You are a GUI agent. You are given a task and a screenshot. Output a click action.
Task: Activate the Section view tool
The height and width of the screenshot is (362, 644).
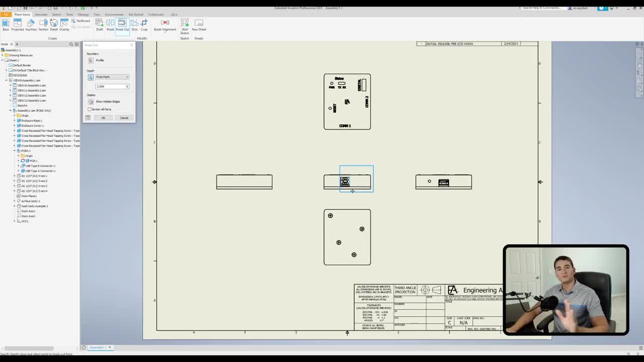(x=43, y=24)
